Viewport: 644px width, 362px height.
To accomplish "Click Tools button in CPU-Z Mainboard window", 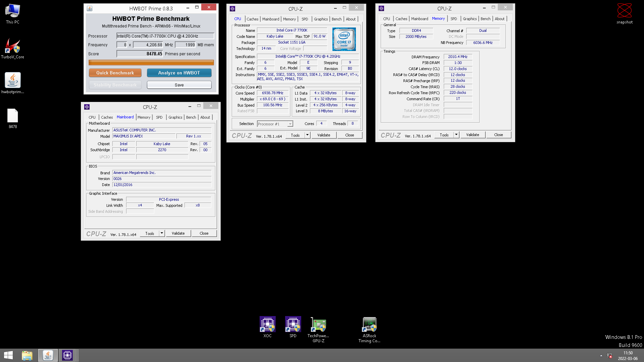I will tap(150, 233).
